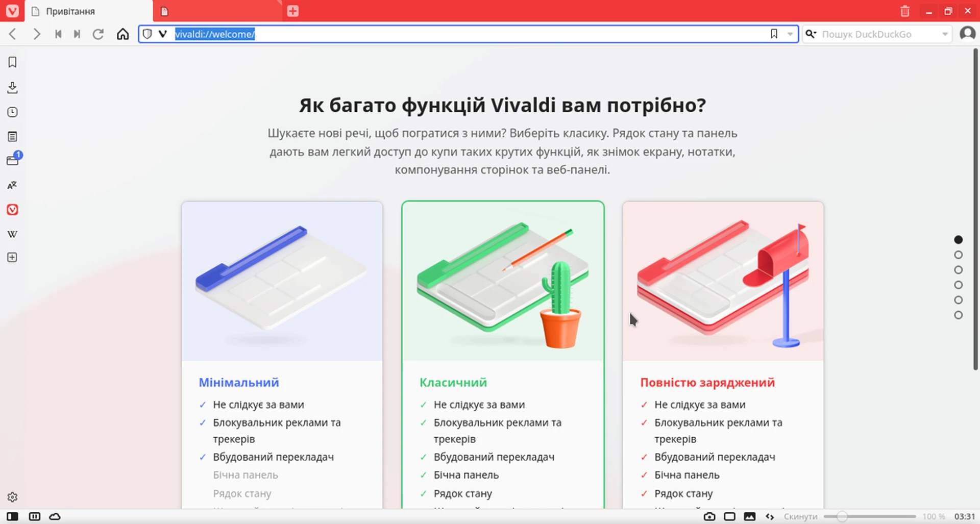This screenshot has width=980, height=524.
Task: Jump to the last welcome step dot
Action: tap(958, 315)
